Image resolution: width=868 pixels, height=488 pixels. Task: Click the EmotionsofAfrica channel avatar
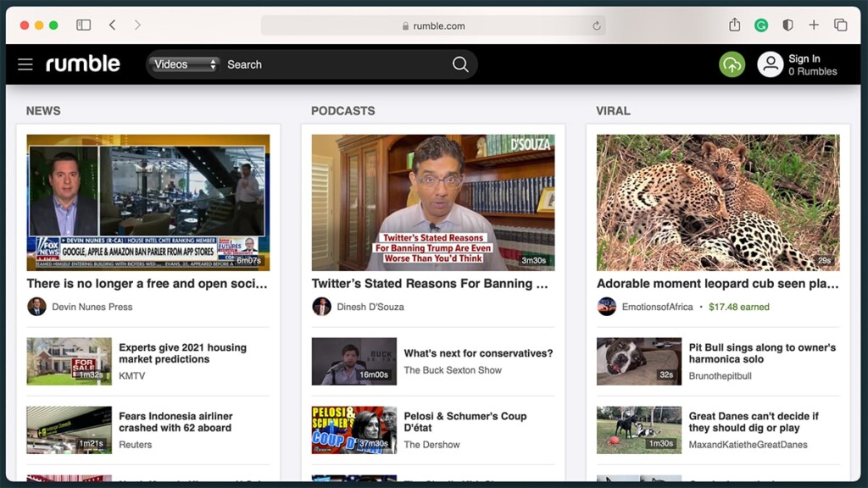click(607, 307)
